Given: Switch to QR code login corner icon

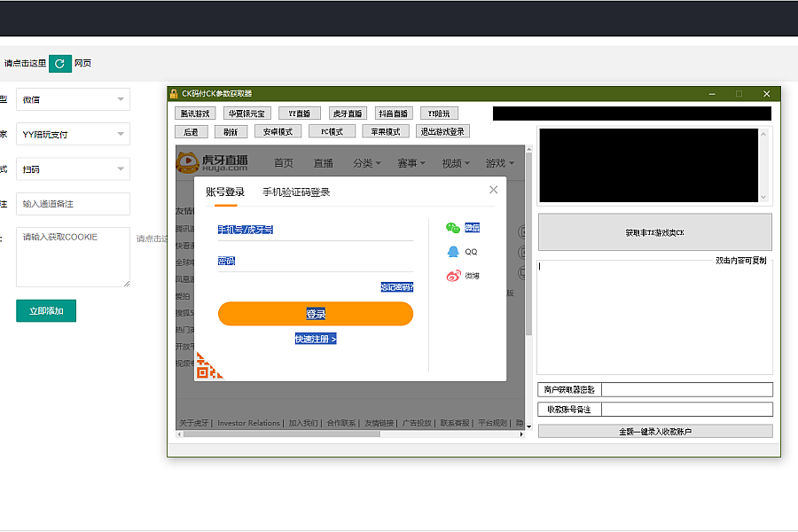Looking at the screenshot, I should coord(208,366).
